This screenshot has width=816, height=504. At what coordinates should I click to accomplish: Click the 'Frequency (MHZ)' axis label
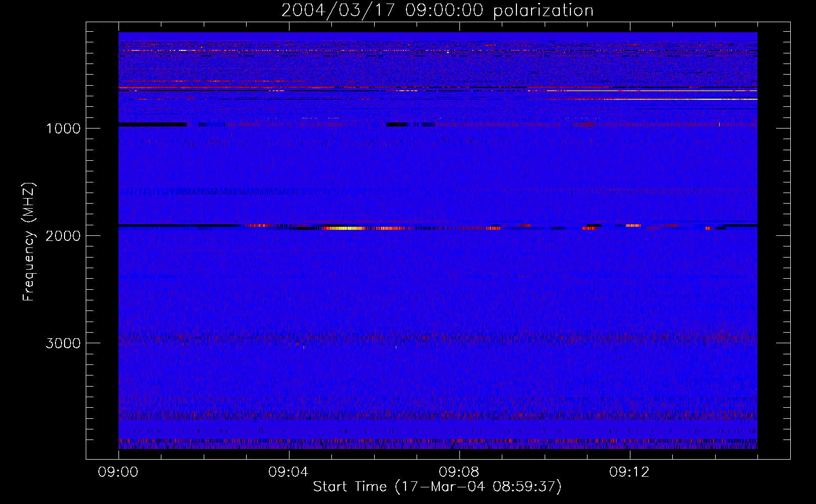coord(29,242)
